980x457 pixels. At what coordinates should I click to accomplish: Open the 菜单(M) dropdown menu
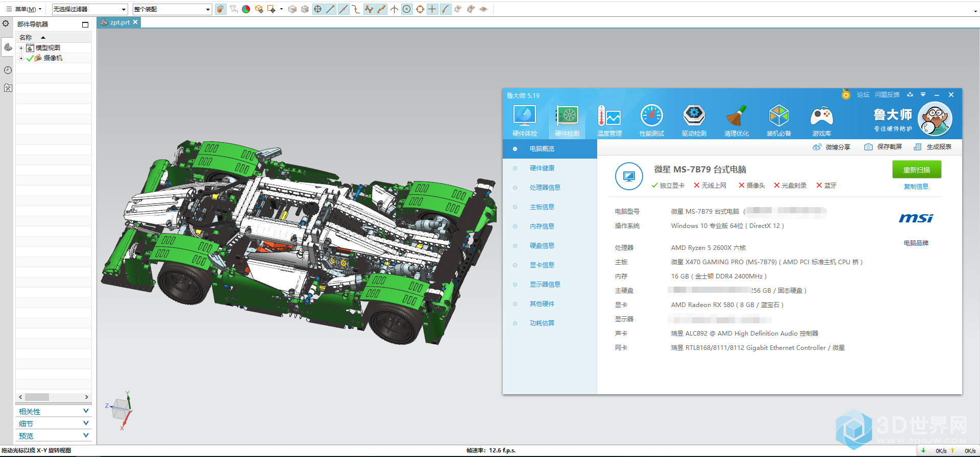coord(23,9)
